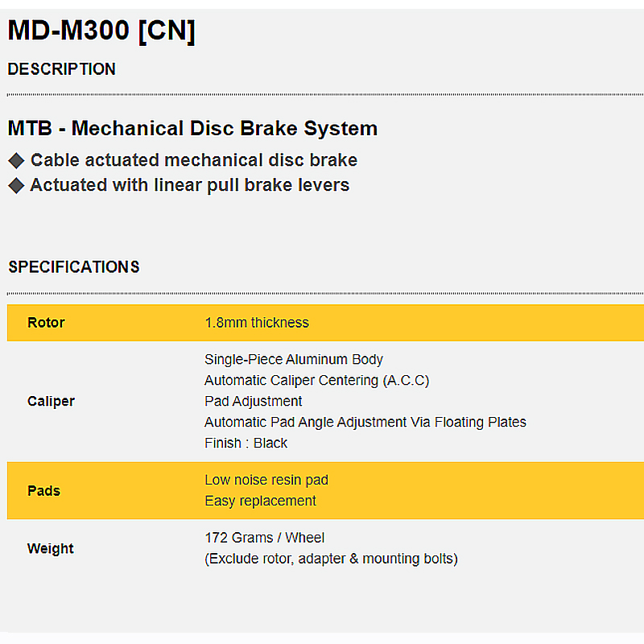Select the Caliper row label
Viewport: 644px width, 644px height.
tap(51, 401)
